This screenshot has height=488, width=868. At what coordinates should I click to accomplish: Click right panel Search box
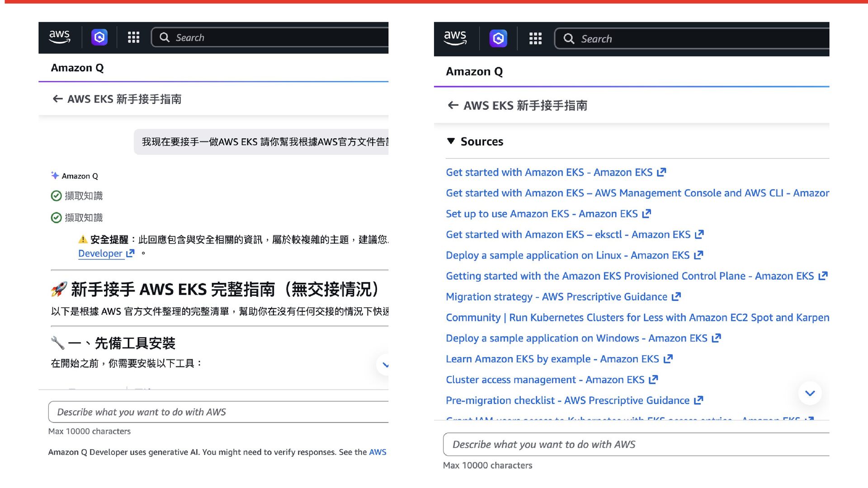[x=692, y=39]
